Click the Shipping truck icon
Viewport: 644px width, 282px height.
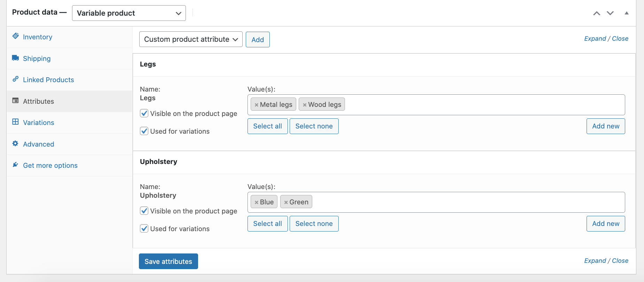[15, 58]
